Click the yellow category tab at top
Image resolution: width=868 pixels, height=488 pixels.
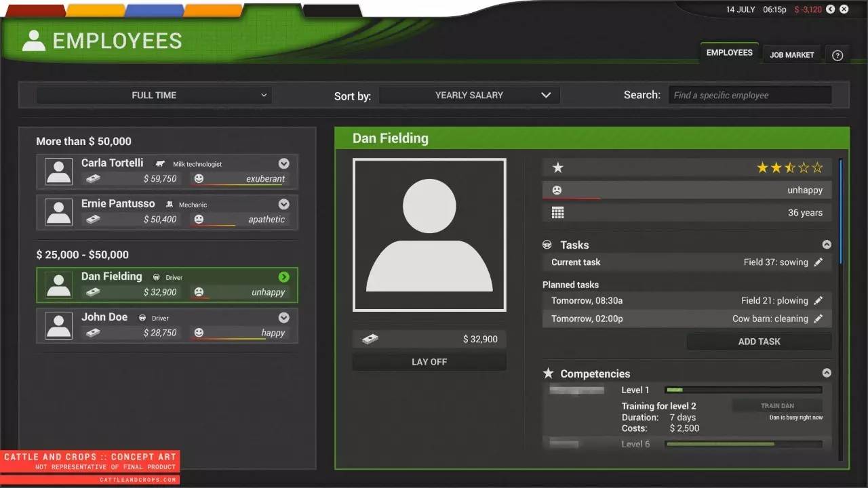tap(95, 10)
